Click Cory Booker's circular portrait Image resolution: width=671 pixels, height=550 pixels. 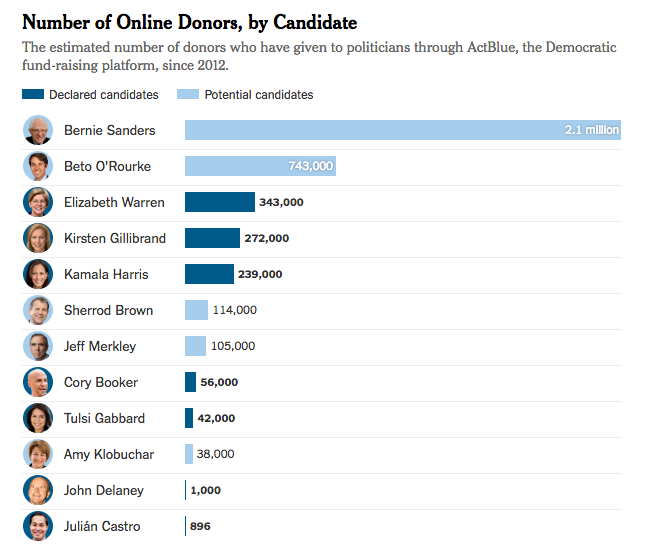pos(38,382)
